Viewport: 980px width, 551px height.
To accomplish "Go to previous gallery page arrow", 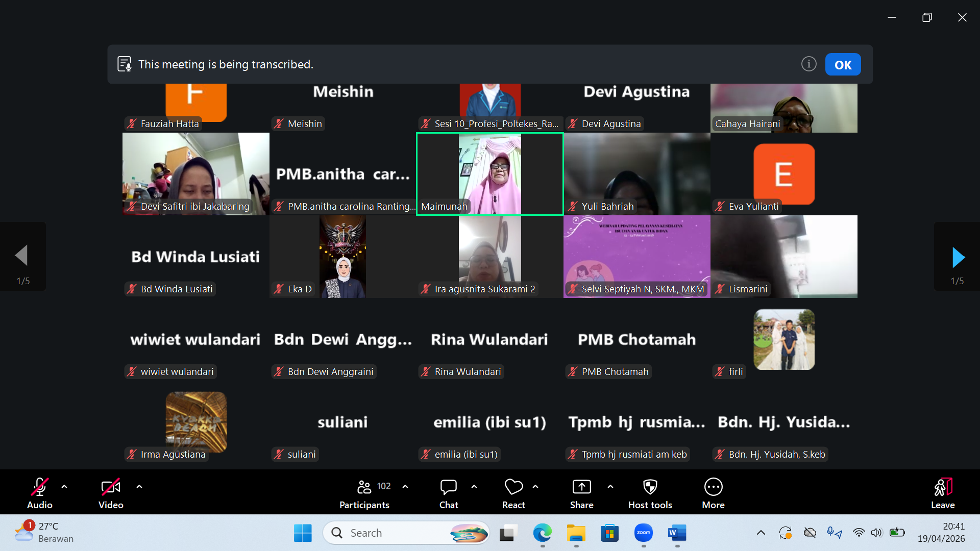I will pos(22,256).
